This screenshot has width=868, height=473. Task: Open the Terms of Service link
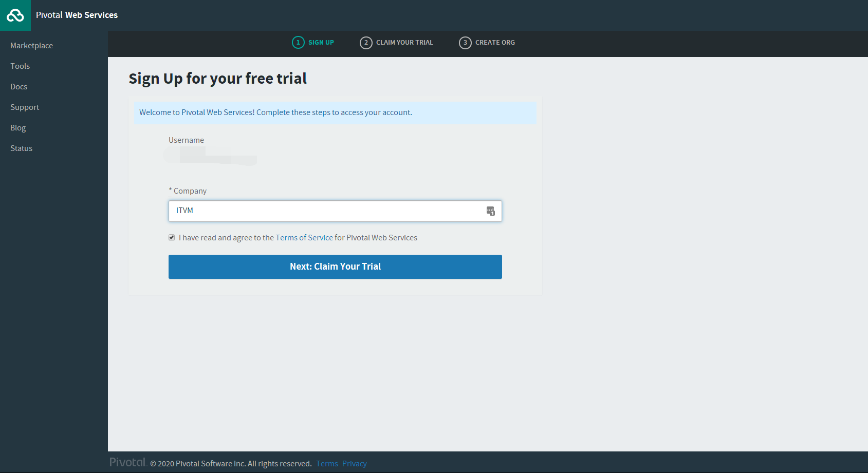[304, 238]
